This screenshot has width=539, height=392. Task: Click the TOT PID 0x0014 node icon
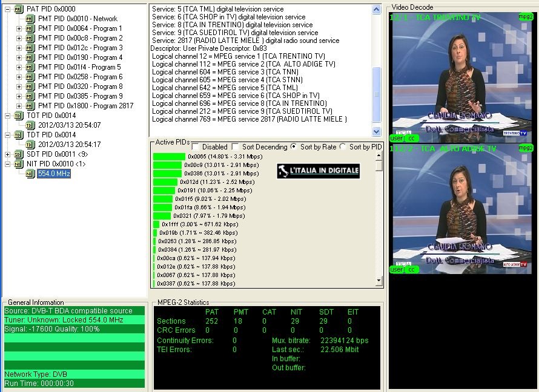(x=18, y=116)
